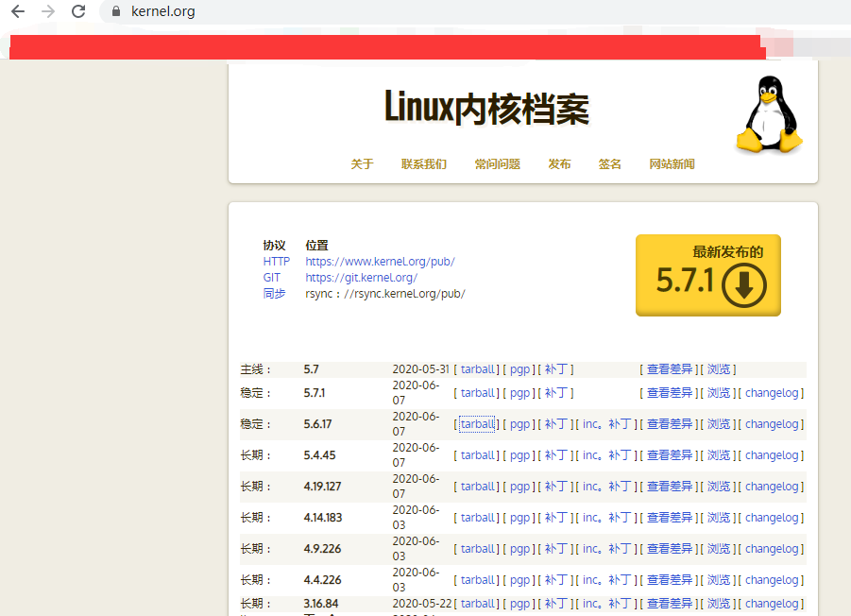Open the 关于 menu item
The image size is (851, 616).
362,163
